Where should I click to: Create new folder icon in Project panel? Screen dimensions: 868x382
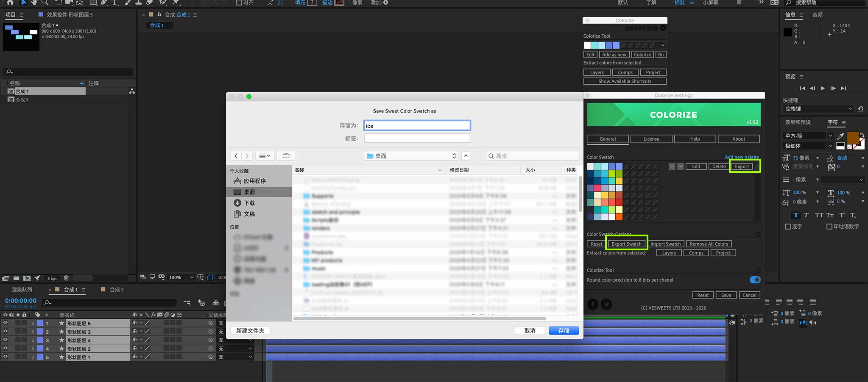[16, 278]
